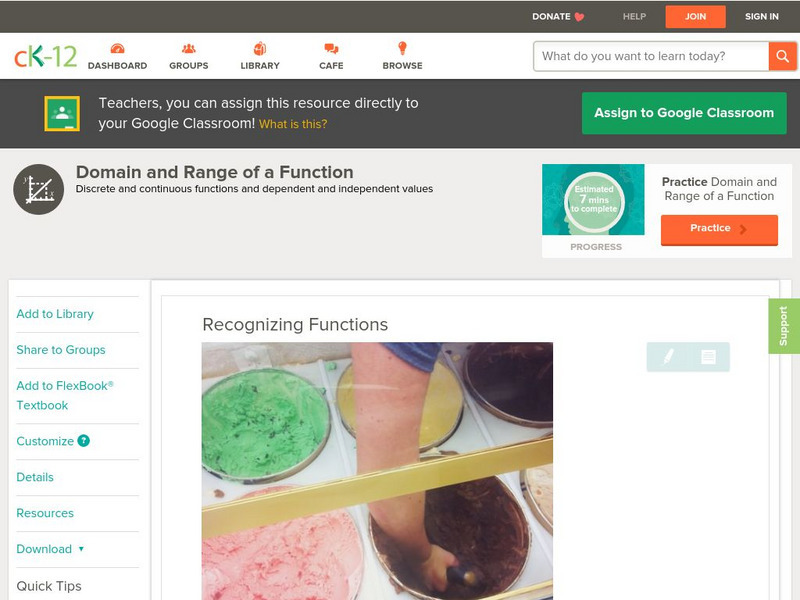This screenshot has height=600, width=800.
Task: Click the Practice Domain and Range title text
Action: (x=719, y=189)
